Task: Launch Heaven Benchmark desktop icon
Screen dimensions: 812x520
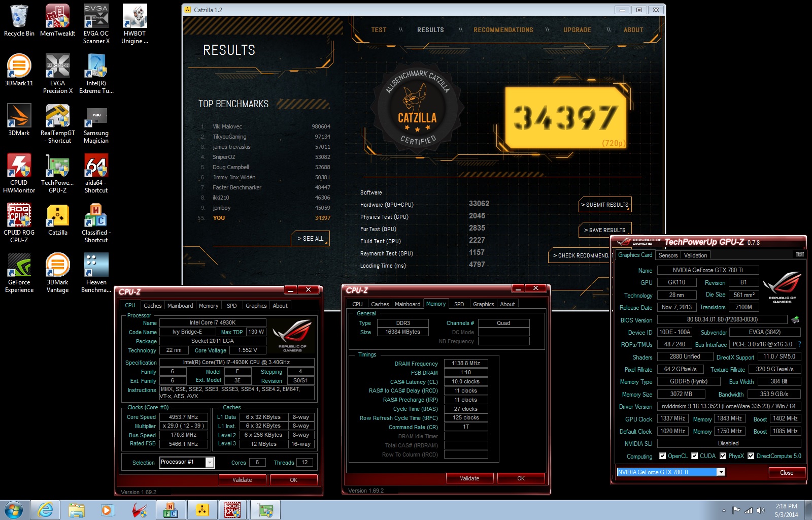Action: (96, 273)
